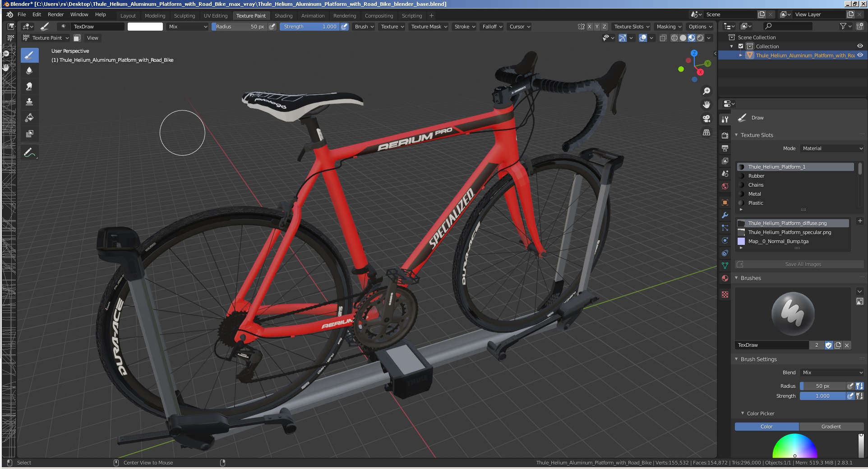Open Material properties tab
Viewport: 868px width, 469px height.
click(725, 278)
